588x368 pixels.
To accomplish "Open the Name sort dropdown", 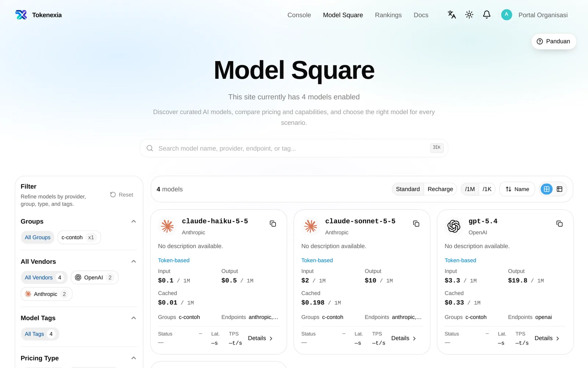I will point(517,189).
